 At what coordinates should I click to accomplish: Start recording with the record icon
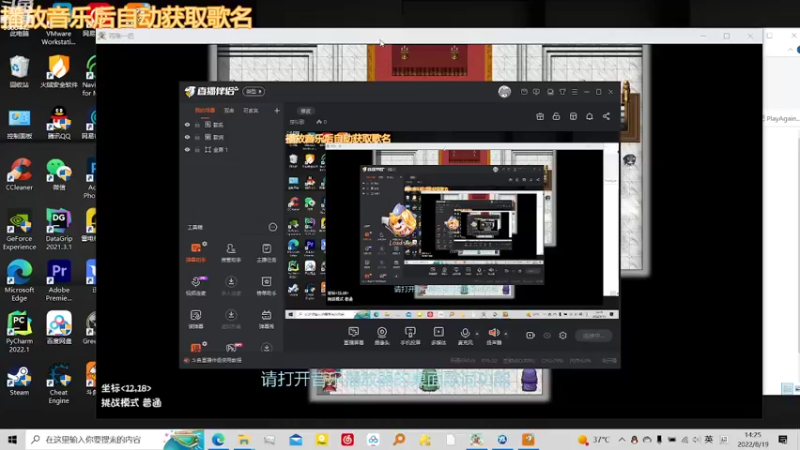531,335
